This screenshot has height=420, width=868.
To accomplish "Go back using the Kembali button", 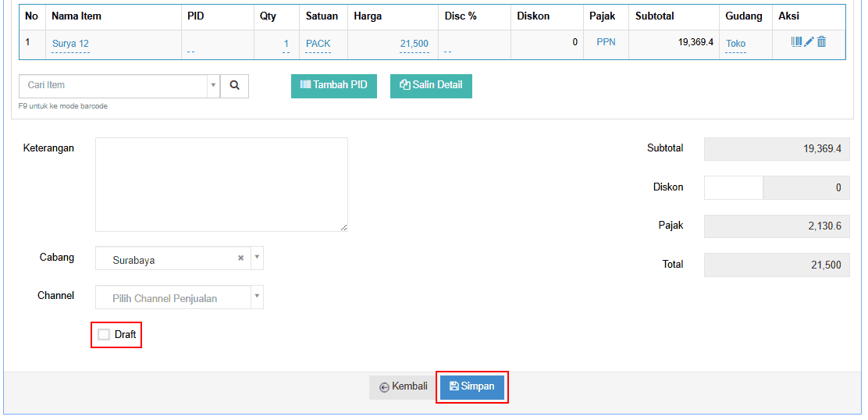I will coord(404,387).
